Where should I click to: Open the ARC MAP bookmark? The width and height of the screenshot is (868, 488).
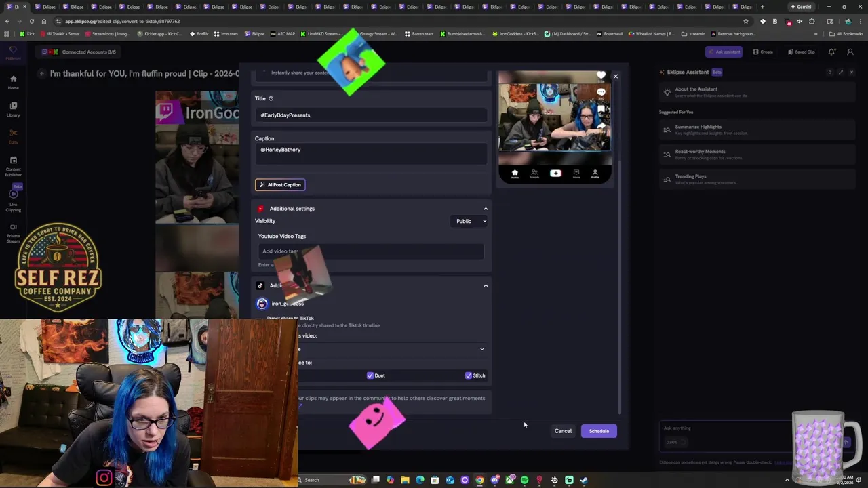click(283, 33)
